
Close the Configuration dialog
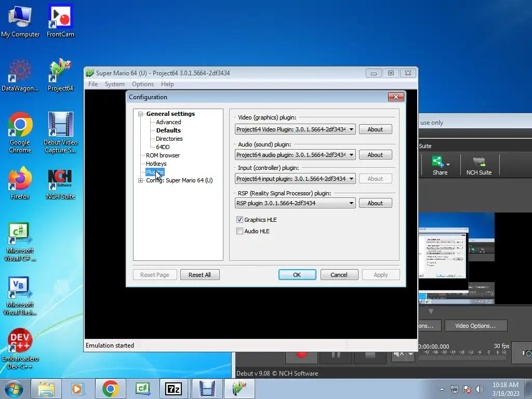(396, 97)
